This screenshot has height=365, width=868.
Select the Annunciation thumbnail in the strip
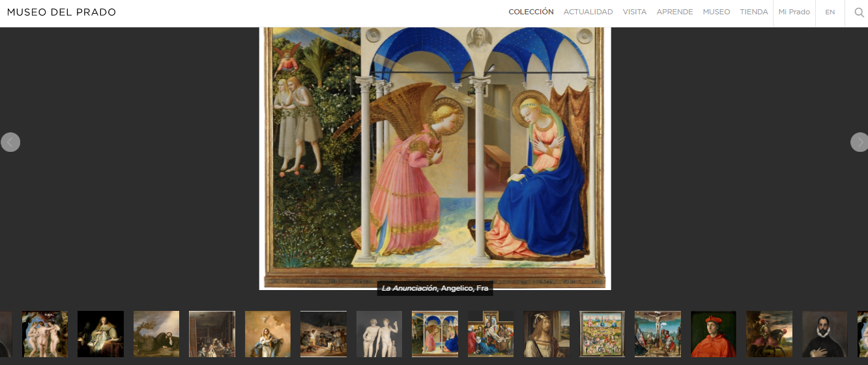click(x=435, y=334)
